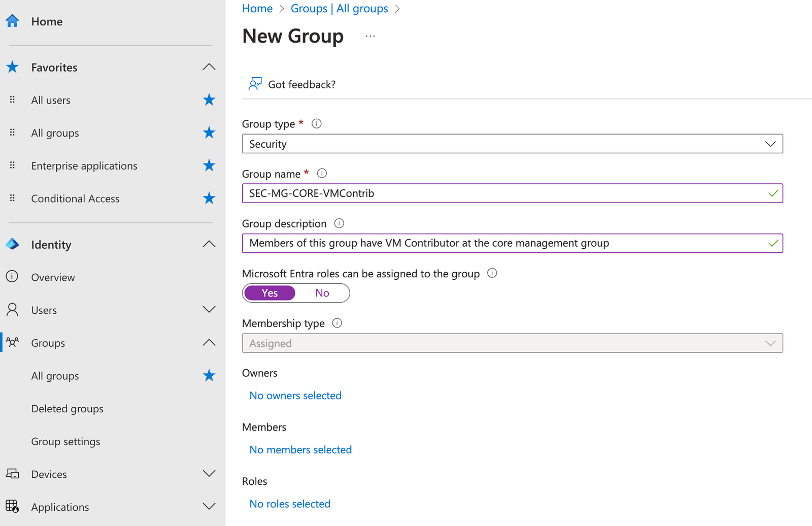Screen dimensions: 812x526
Task: Open Enterprise applications from Favorites
Action: (84, 166)
